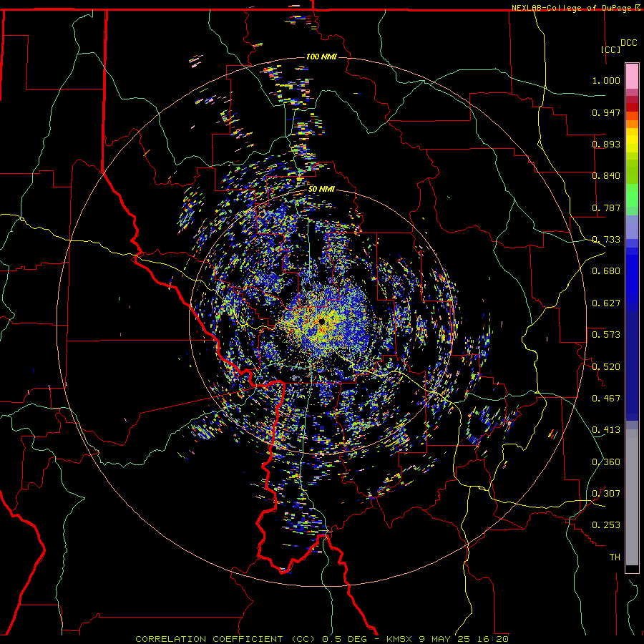Click the 0.307 scale value

pyautogui.click(x=606, y=494)
